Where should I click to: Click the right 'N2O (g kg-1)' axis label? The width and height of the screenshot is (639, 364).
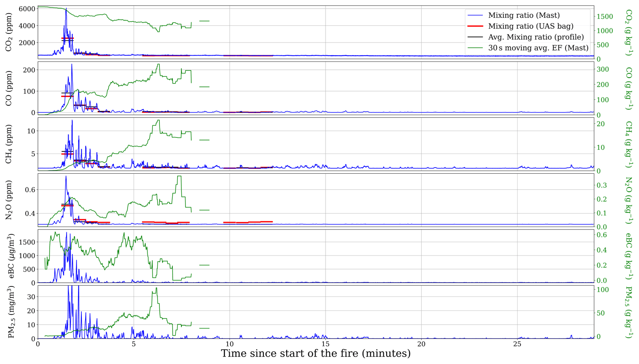coord(629,200)
